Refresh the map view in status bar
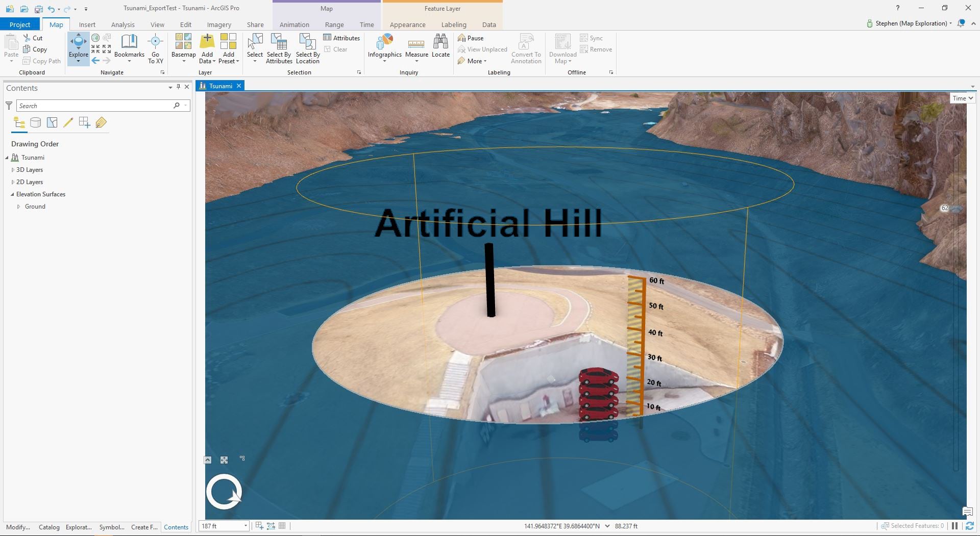 tap(969, 526)
